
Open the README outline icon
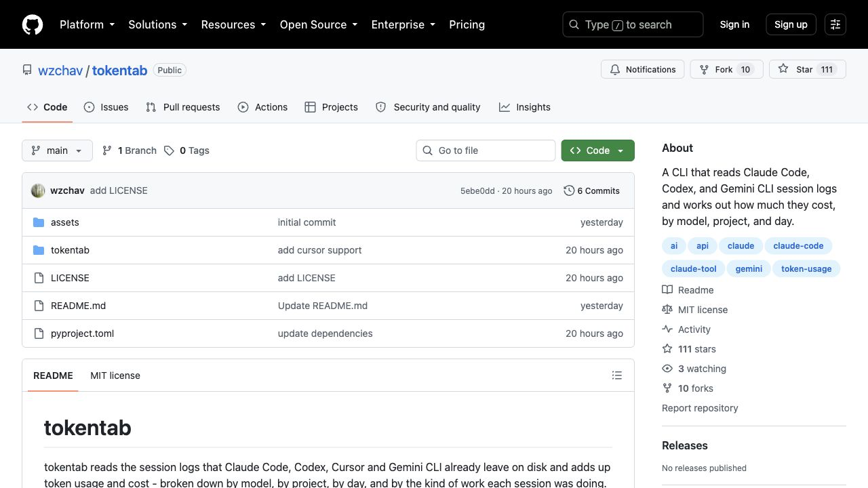[617, 375]
